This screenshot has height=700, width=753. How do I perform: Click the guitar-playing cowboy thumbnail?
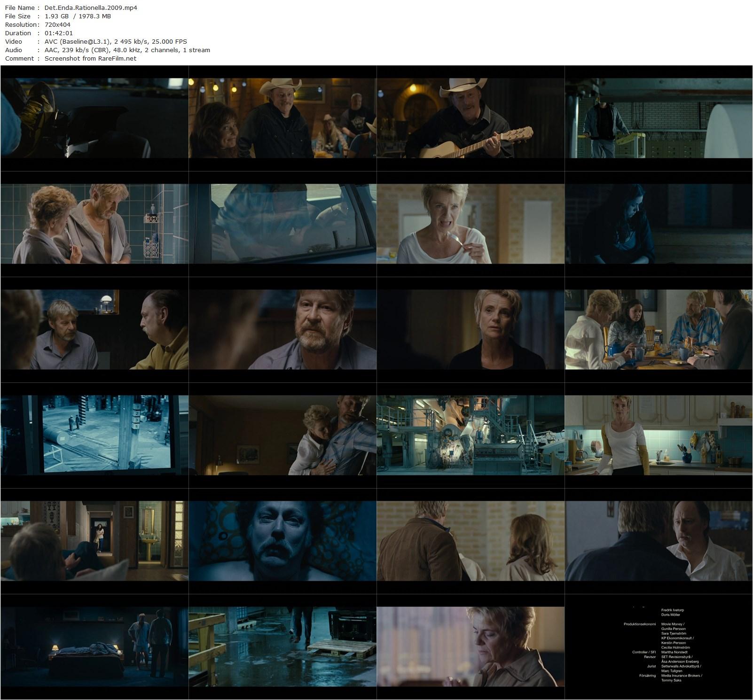pos(470,118)
